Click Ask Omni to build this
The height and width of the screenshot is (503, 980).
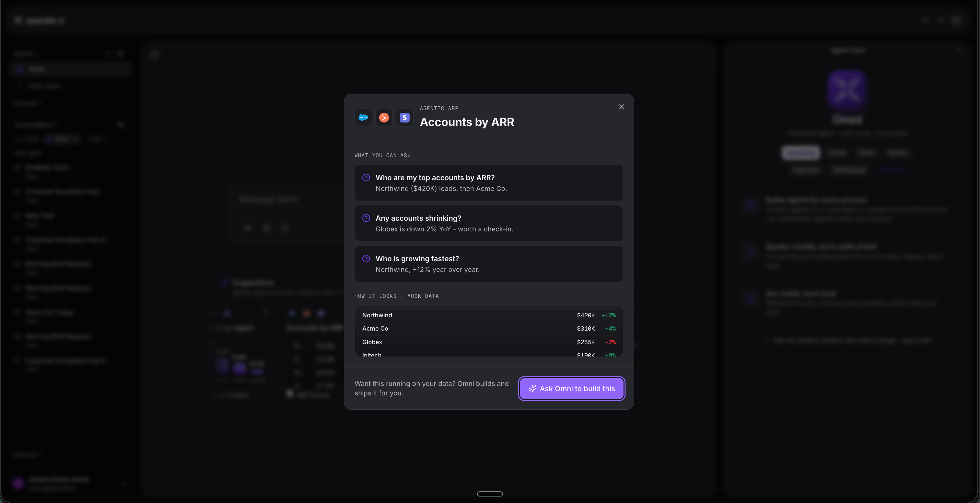click(571, 389)
